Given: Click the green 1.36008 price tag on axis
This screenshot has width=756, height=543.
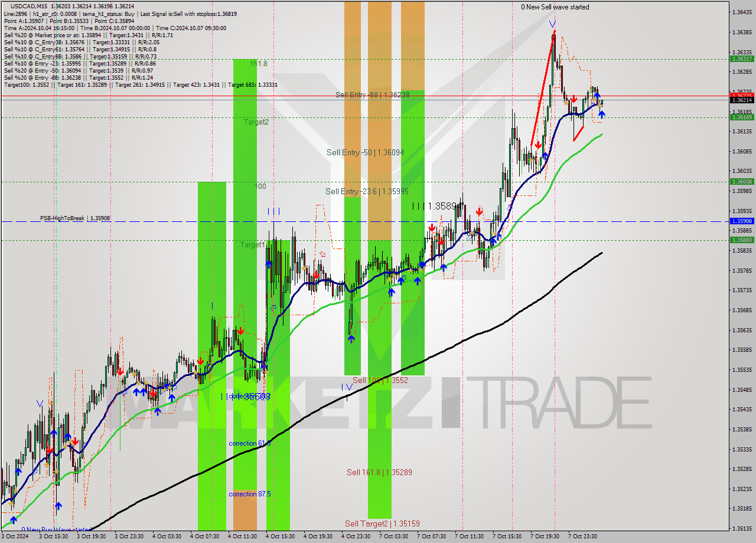Looking at the screenshot, I should 742,181.
